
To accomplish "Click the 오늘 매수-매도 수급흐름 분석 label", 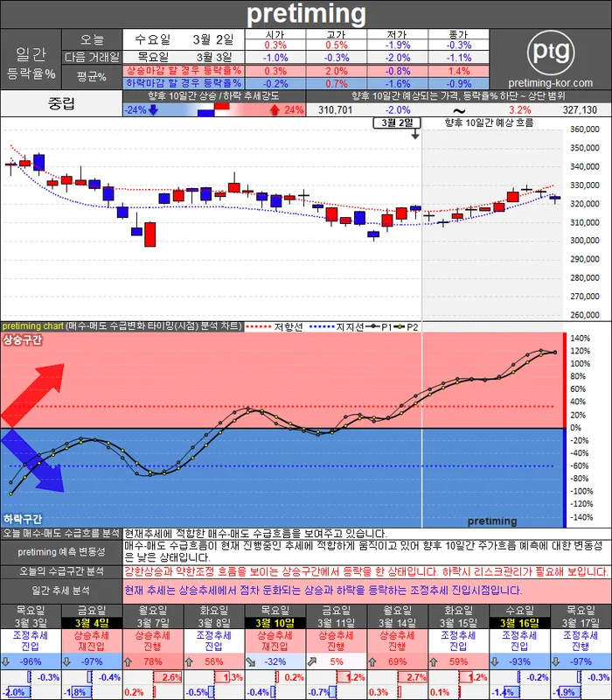I will pos(61,534).
